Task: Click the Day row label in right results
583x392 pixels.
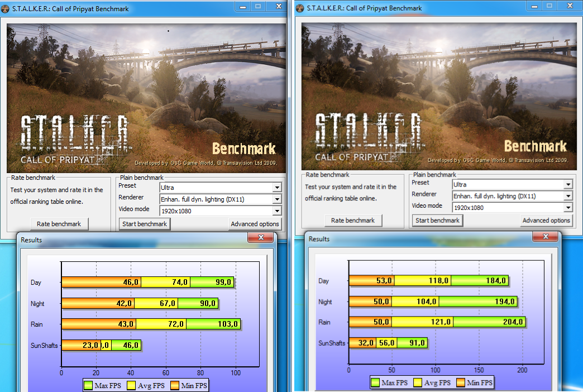Action: pyautogui.click(x=323, y=281)
